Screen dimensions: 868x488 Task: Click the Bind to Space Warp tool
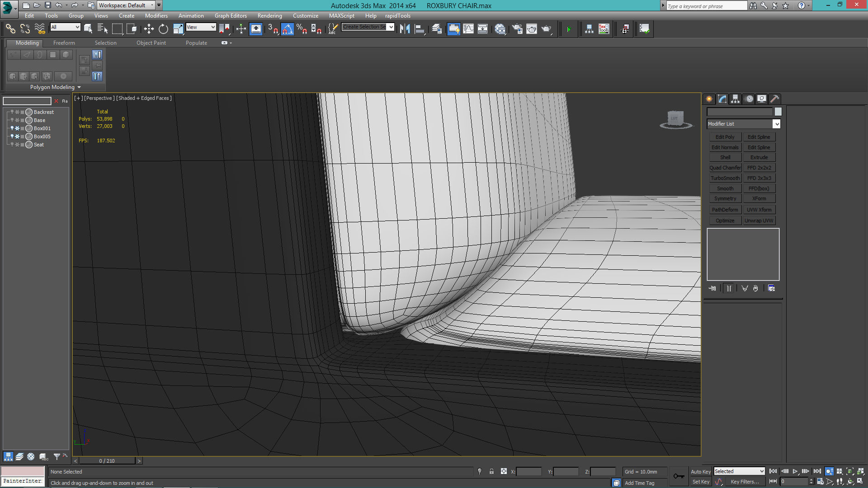[x=40, y=29]
